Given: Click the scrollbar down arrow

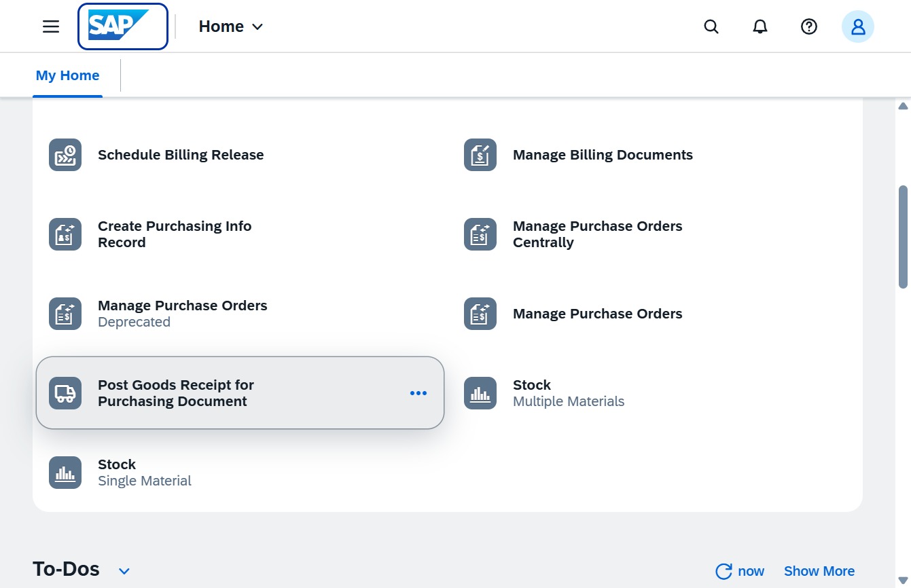Looking at the screenshot, I should (x=903, y=580).
